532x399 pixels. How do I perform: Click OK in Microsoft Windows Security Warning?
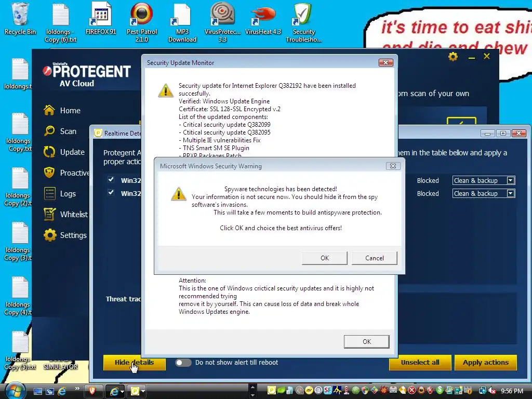(x=325, y=258)
